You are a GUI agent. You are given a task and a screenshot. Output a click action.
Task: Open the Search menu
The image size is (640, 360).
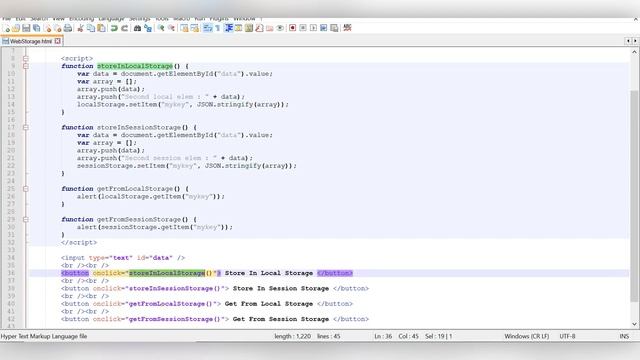[39, 19]
